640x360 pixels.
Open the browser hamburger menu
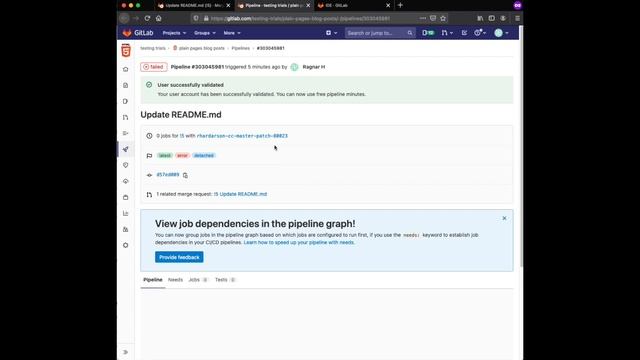coord(517,18)
